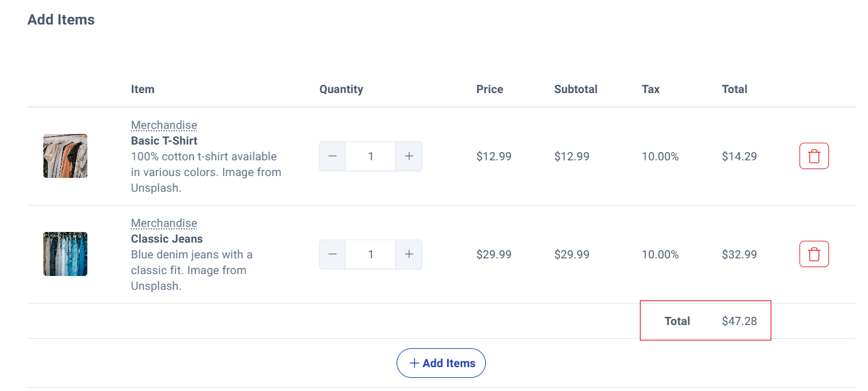Decrease Classic Jeans quantity with minus
Screen dimensions: 868x391
pos(332,255)
